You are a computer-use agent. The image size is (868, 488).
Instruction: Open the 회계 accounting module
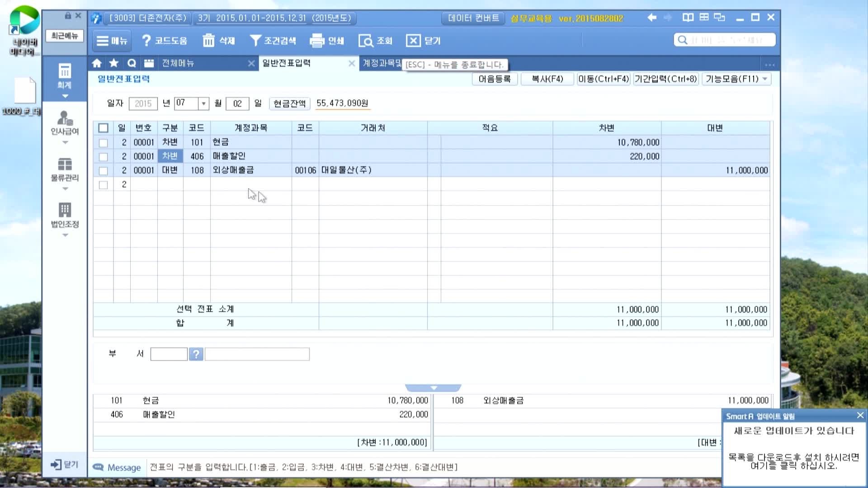point(65,76)
